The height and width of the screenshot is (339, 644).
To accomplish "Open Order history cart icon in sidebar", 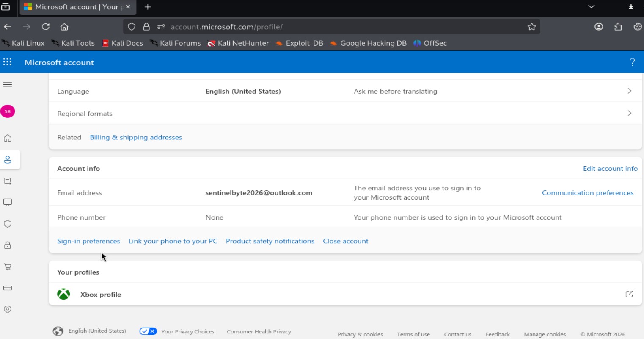I will tap(7, 267).
